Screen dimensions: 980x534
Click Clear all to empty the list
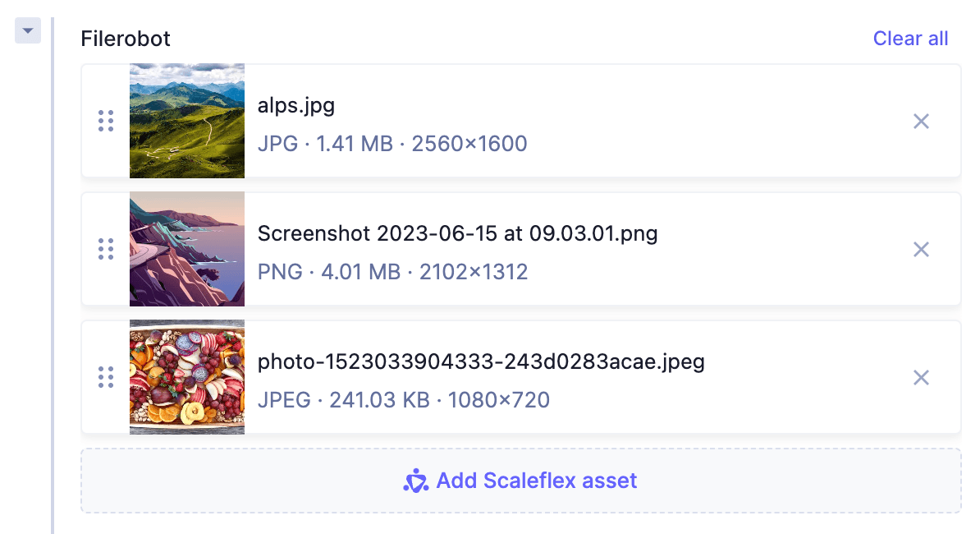coord(910,38)
